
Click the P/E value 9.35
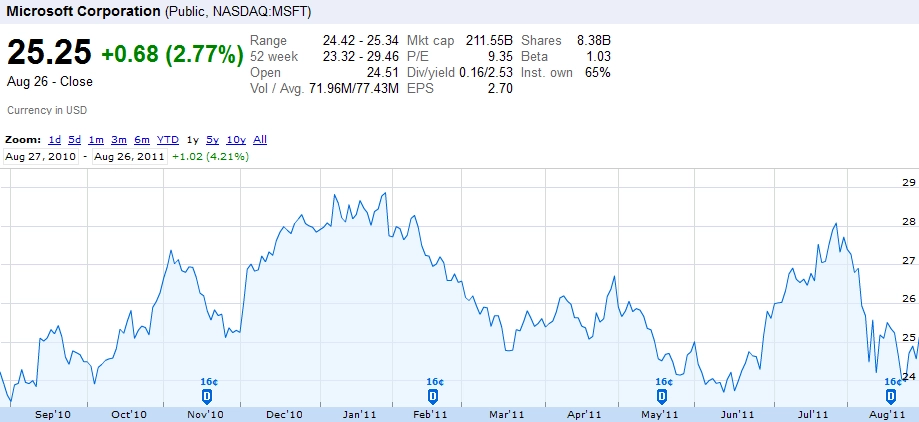(x=500, y=56)
